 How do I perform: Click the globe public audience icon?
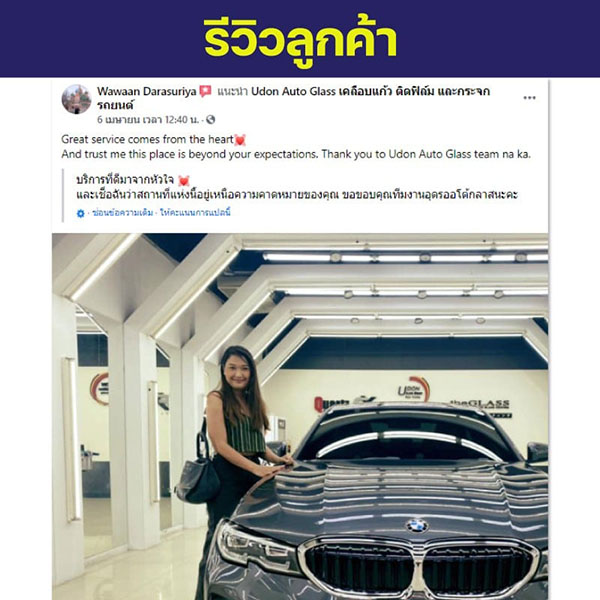point(210,120)
